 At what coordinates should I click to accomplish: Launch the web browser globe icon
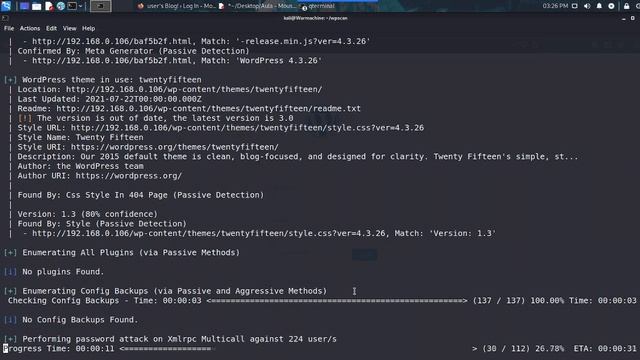pyautogui.click(x=61, y=6)
